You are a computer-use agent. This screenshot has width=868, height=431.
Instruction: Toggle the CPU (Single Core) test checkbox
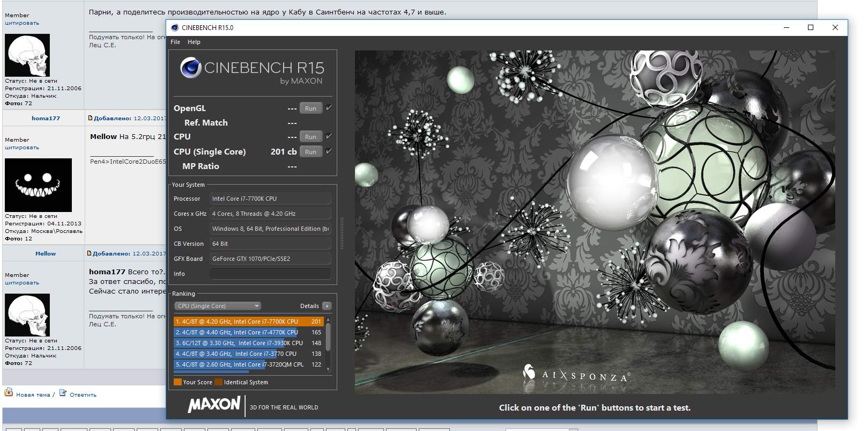click(x=329, y=151)
